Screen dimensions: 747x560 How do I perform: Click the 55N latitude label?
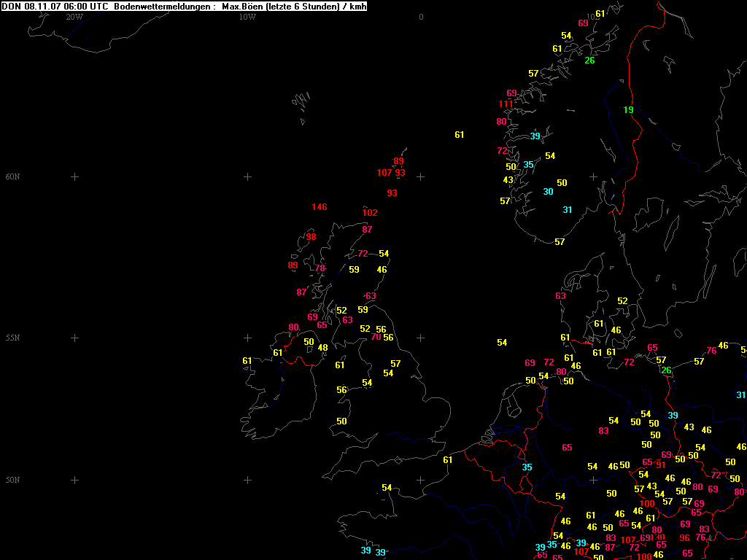tap(12, 338)
